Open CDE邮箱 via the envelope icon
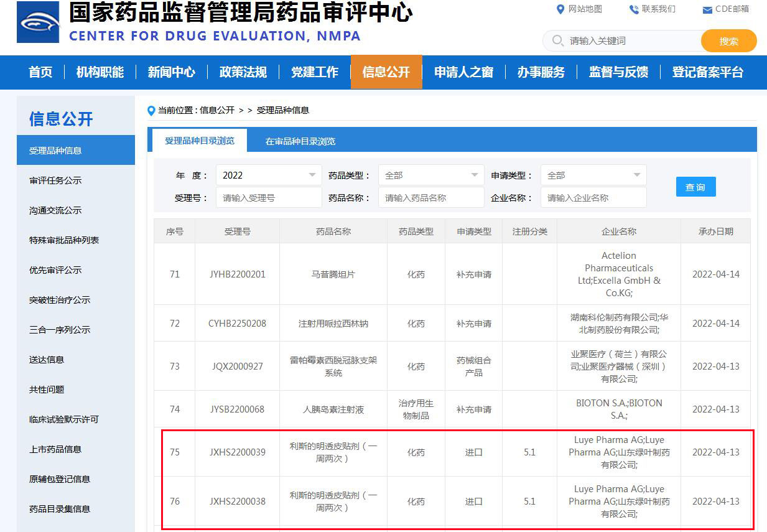The height and width of the screenshot is (532, 767). [705, 9]
